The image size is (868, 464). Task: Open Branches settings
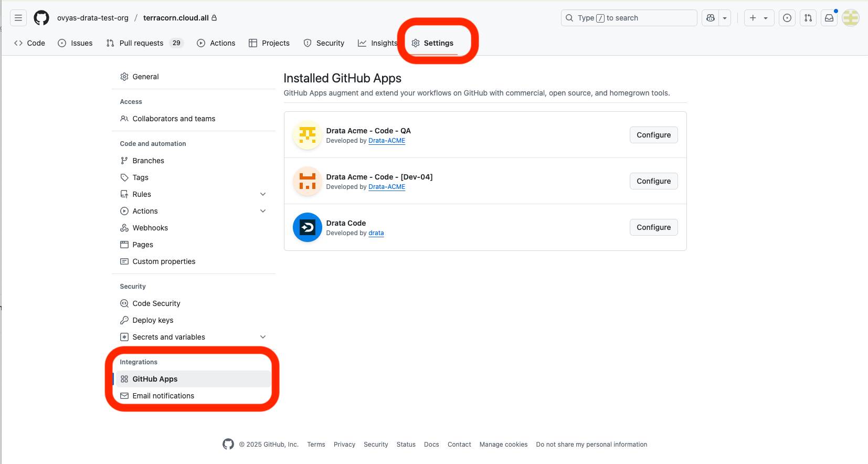(x=194, y=161)
